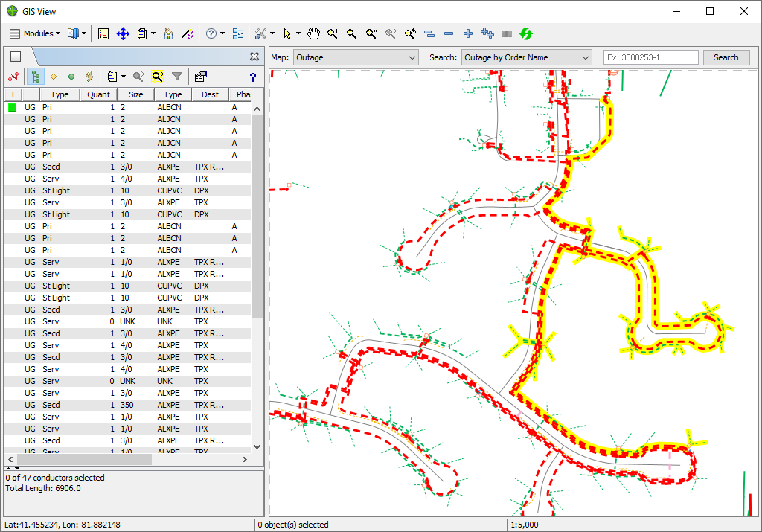Viewport: 762px width, 532px height.
Task: Toggle the green tree view button
Action: pyautogui.click(x=36, y=77)
